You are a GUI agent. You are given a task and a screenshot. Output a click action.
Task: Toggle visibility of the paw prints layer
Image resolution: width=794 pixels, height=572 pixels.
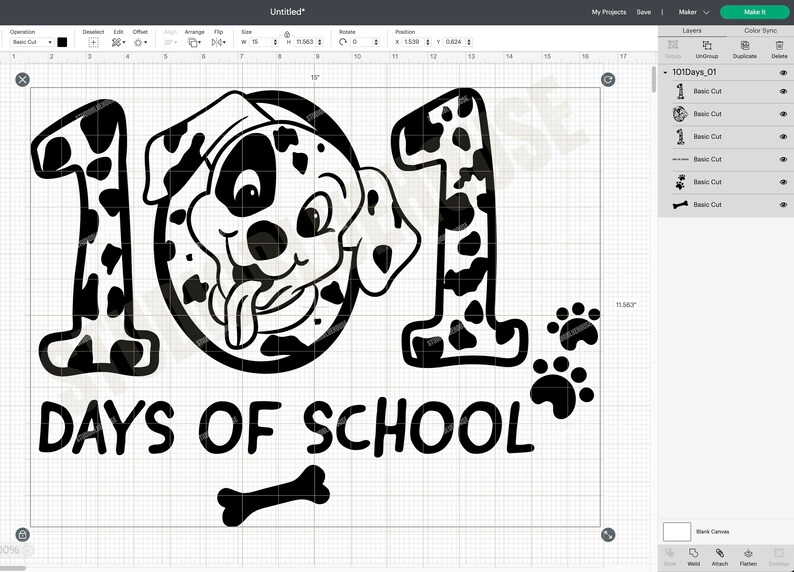click(x=783, y=182)
